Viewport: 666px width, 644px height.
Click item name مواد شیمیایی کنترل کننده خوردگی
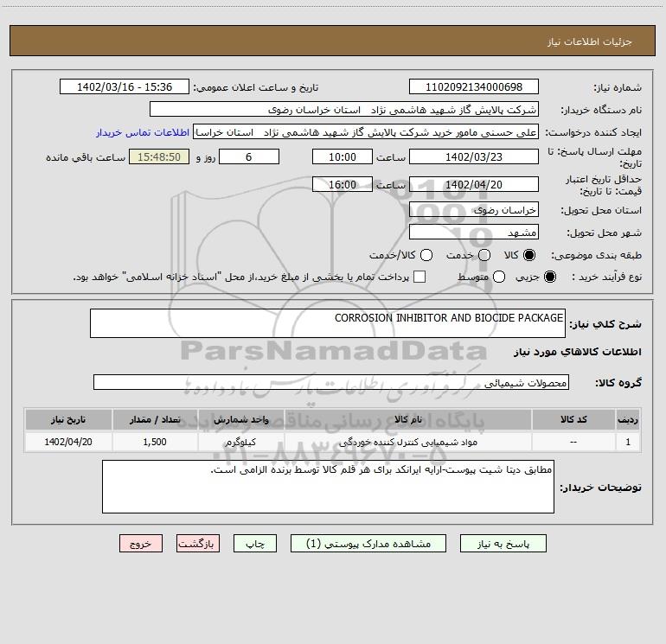[x=407, y=442]
